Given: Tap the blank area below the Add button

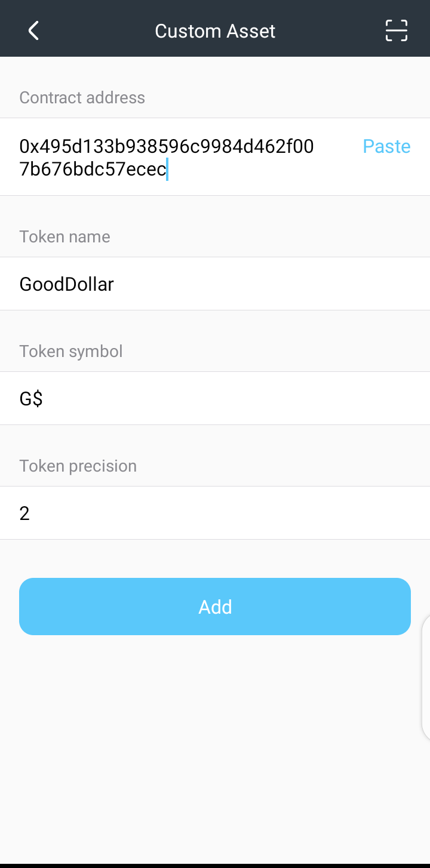Looking at the screenshot, I should [215, 746].
